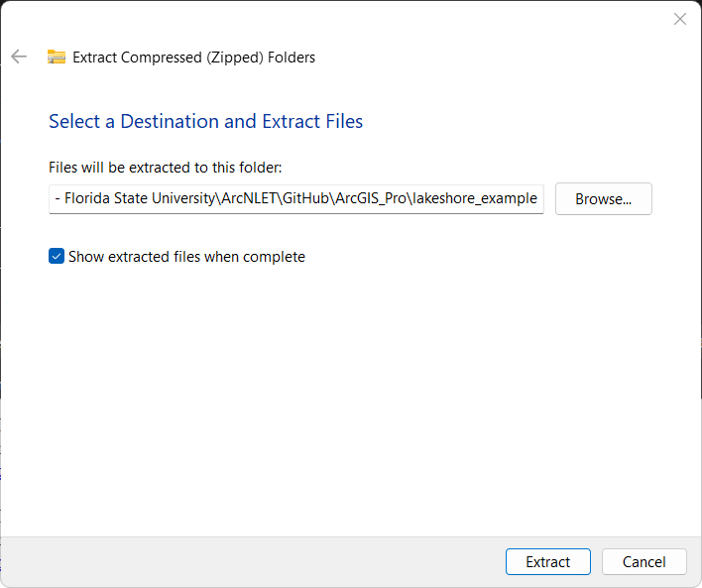Image resolution: width=702 pixels, height=588 pixels.
Task: Open the Browse... folder picker
Action: (604, 199)
